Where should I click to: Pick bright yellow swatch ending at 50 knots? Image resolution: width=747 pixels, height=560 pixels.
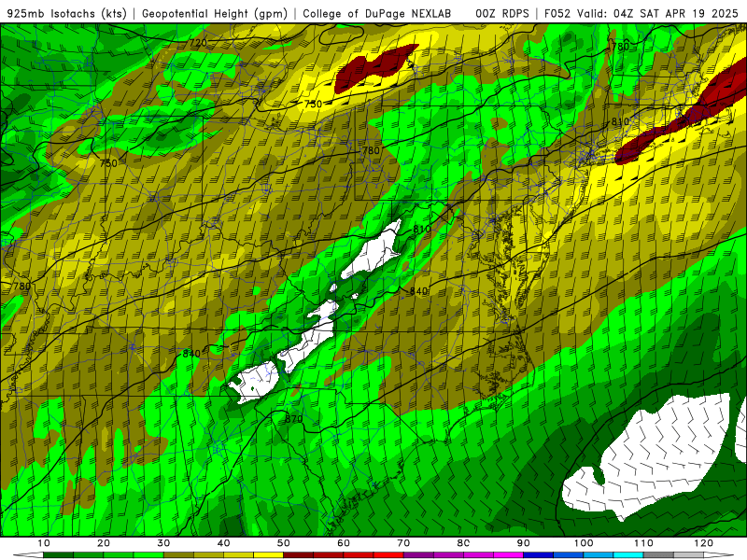click(x=268, y=554)
